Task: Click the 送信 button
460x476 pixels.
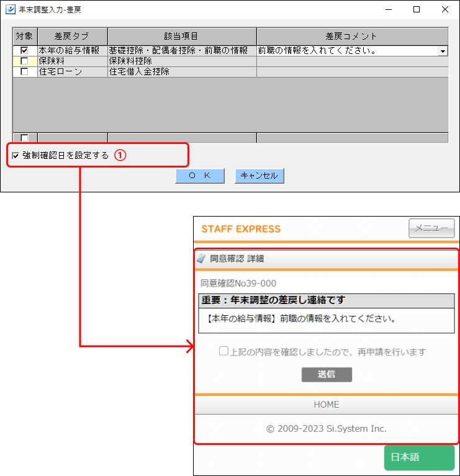Action: (x=327, y=374)
